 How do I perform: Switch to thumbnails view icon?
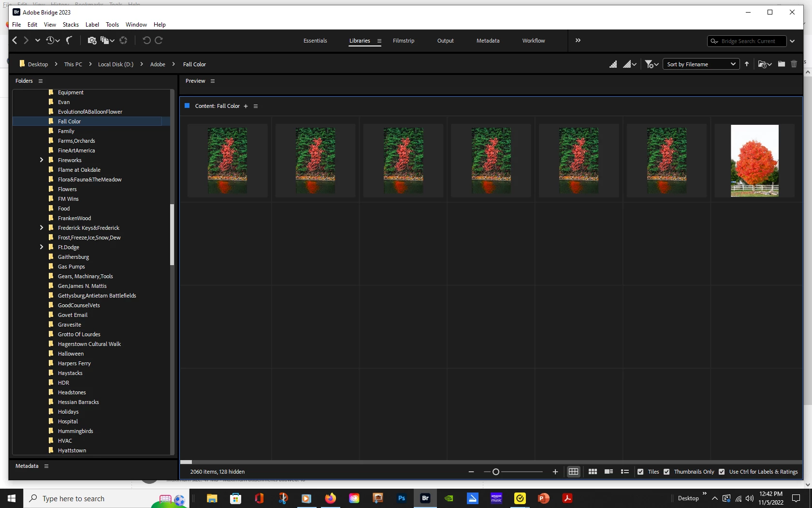click(593, 472)
